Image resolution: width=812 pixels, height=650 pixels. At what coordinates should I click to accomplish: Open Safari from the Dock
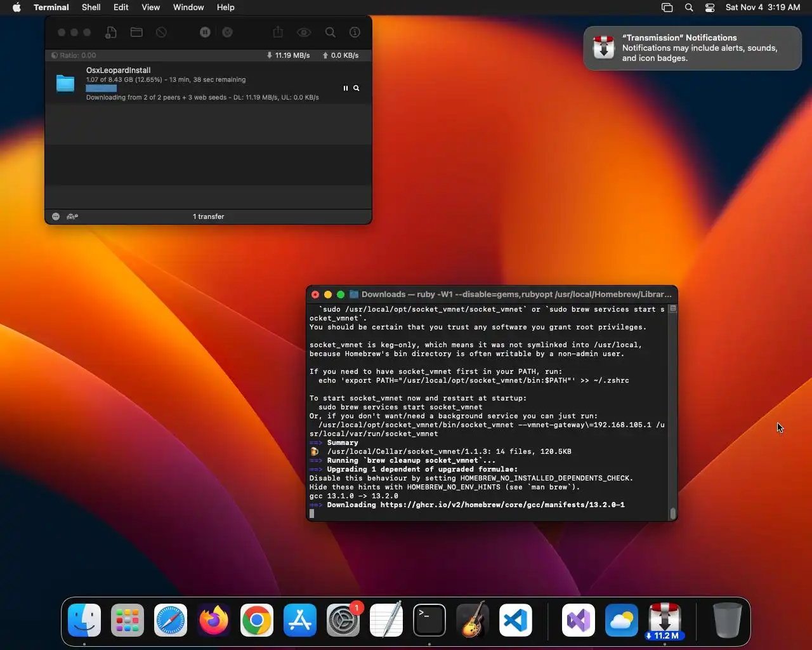(171, 620)
